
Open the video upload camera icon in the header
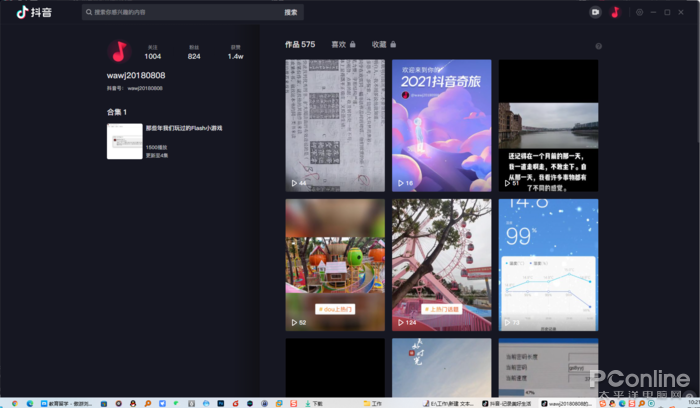595,12
